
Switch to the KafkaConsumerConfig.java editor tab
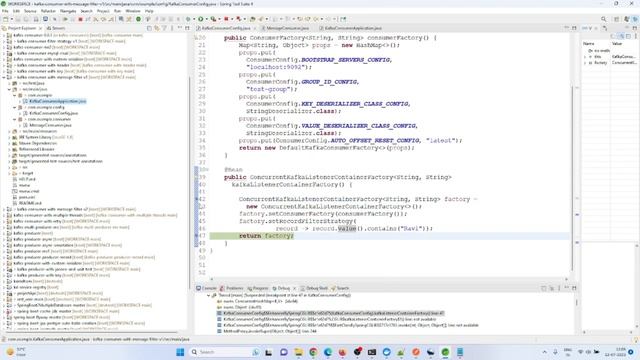(226, 28)
